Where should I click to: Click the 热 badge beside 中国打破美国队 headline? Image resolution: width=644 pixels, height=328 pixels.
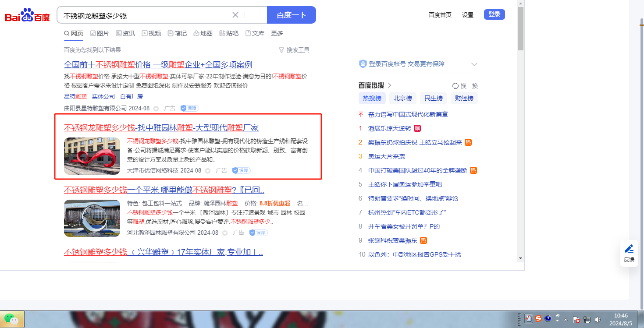pyautogui.click(x=473, y=170)
